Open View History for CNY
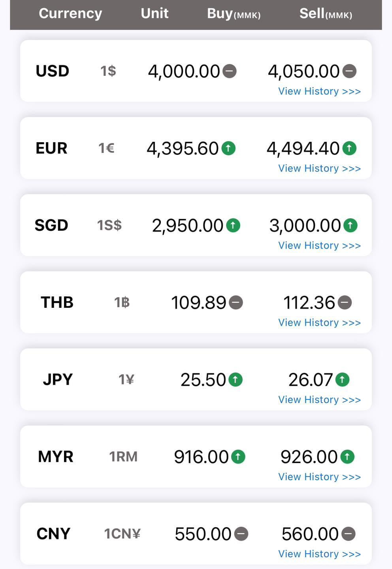The width and height of the screenshot is (392, 569). [x=319, y=554]
